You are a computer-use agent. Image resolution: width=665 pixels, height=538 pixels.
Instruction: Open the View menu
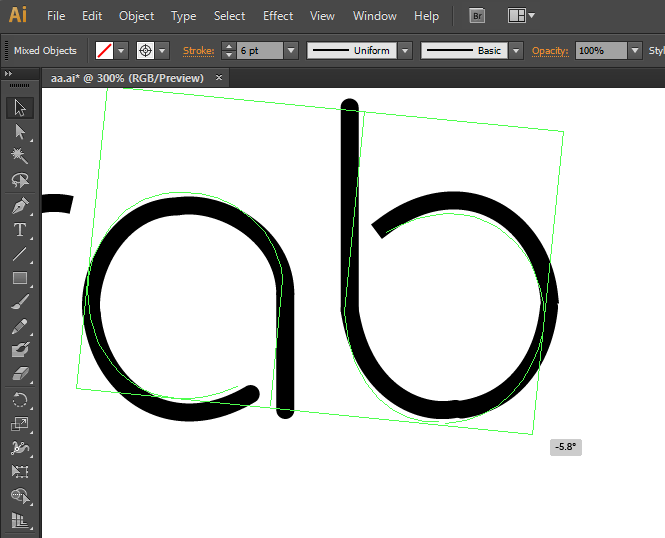click(x=322, y=16)
